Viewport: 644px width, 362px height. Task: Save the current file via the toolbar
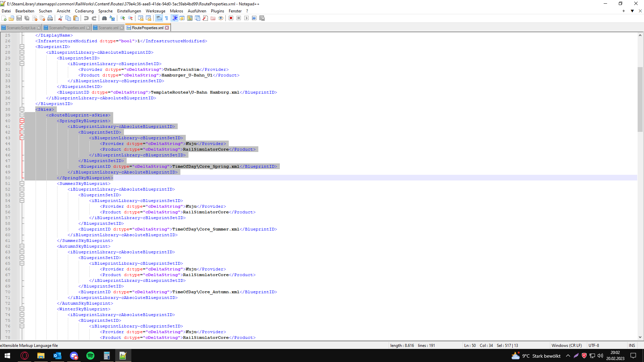[19, 18]
